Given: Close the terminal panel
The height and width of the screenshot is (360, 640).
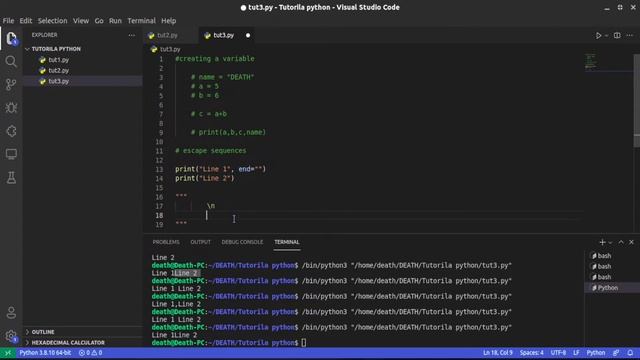Looking at the screenshot, I should click(x=631, y=242).
